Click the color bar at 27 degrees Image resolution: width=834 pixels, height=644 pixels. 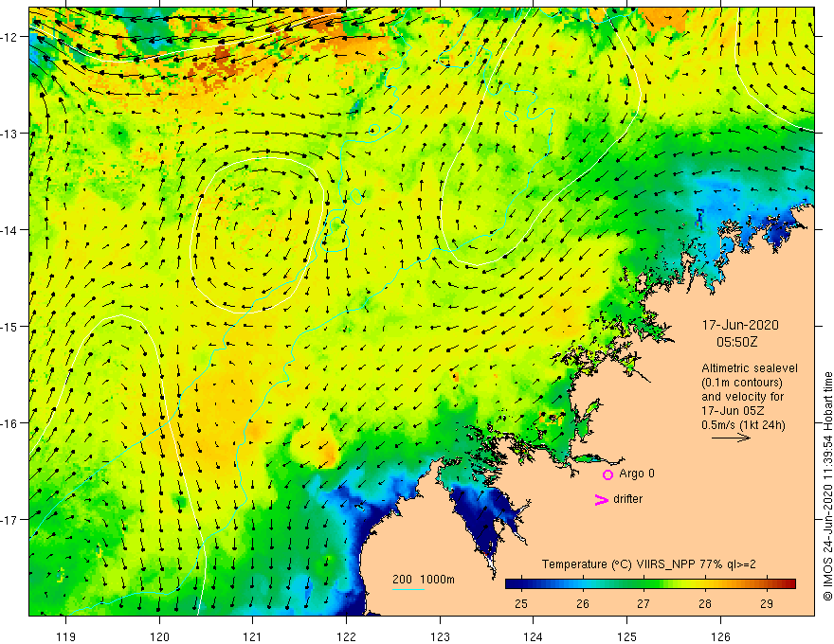(644, 584)
